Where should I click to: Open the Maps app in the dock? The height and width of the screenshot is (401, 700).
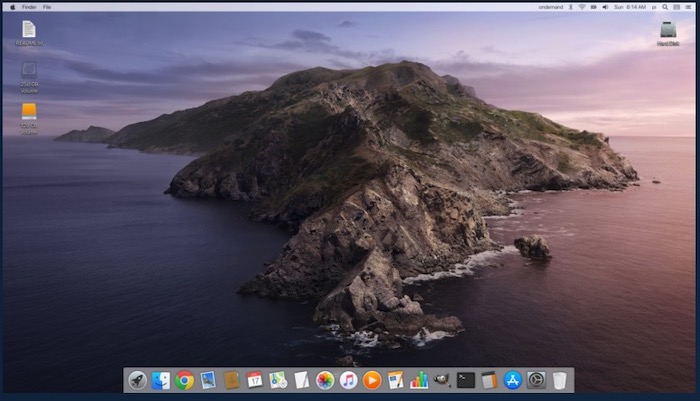pos(278,380)
